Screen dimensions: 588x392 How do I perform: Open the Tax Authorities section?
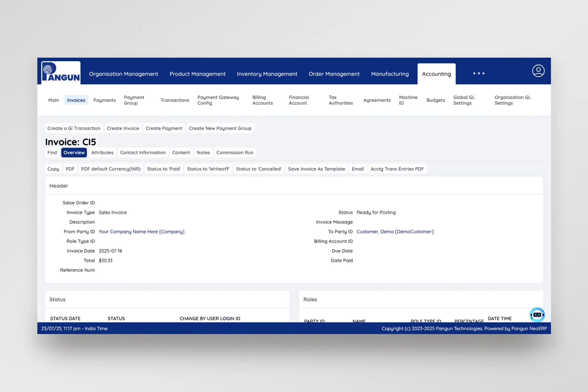pos(341,100)
